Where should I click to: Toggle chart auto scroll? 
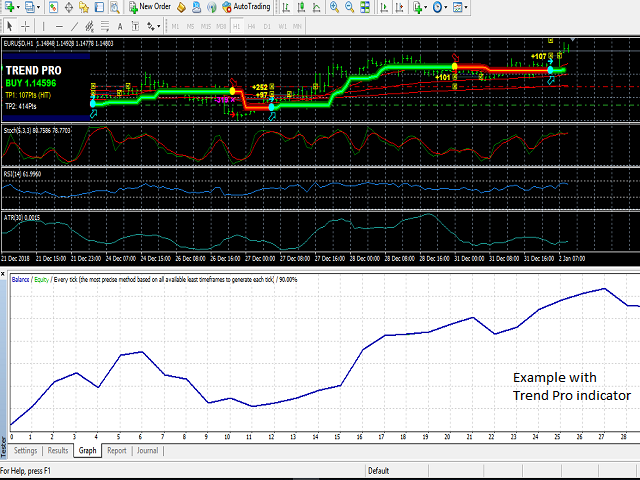pyautogui.click(x=384, y=7)
